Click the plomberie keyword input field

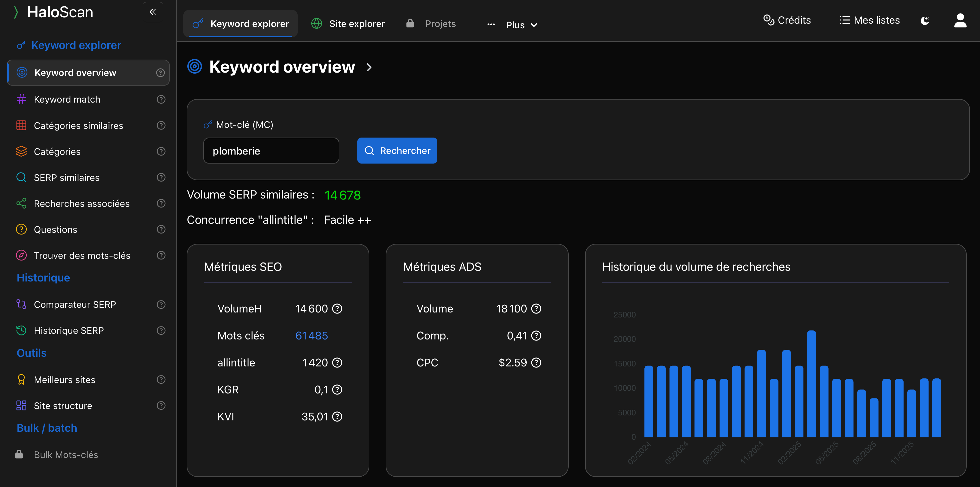[271, 151]
